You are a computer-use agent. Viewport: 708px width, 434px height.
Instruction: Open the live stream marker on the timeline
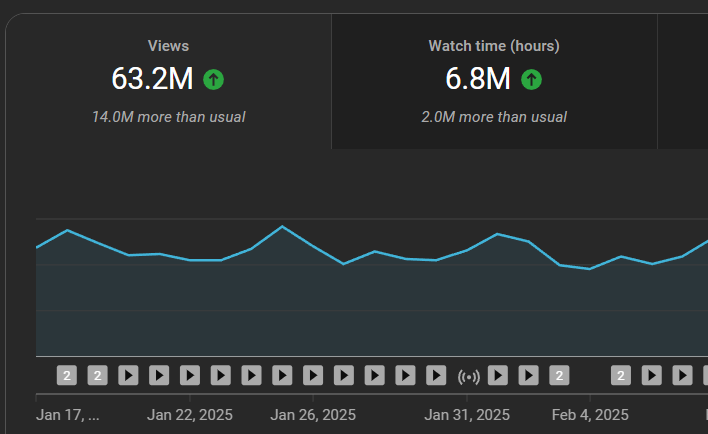click(469, 376)
